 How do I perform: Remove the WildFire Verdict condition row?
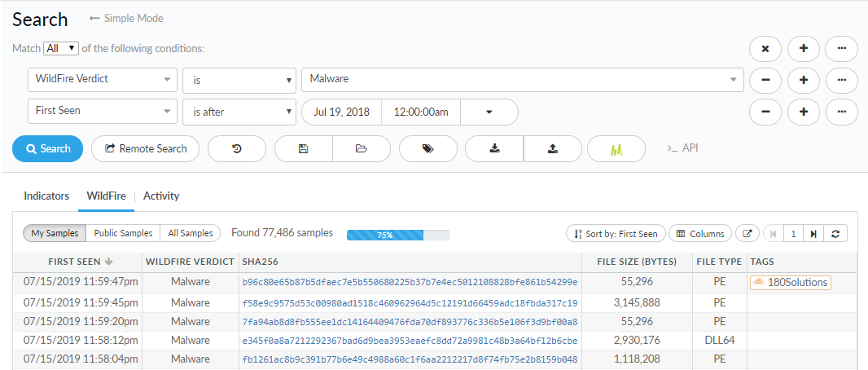click(765, 80)
